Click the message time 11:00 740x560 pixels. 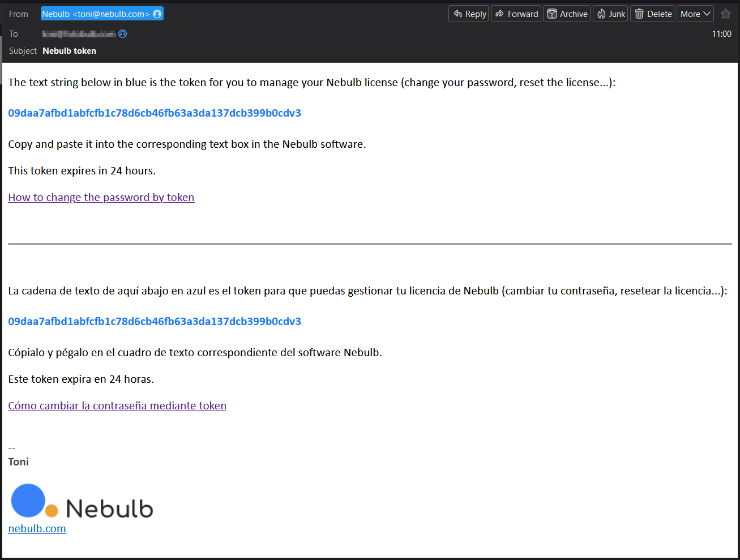[x=721, y=34]
